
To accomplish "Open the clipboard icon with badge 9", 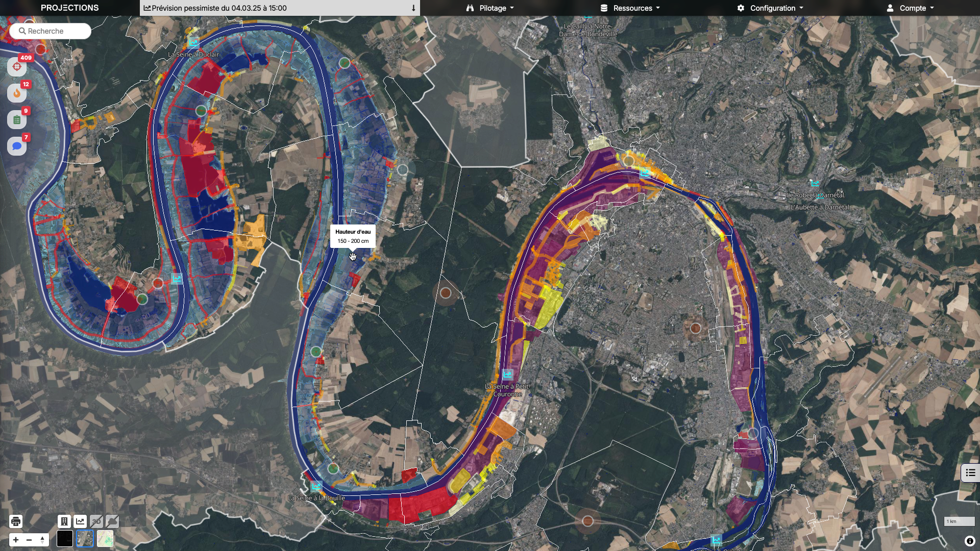I will tap(17, 120).
